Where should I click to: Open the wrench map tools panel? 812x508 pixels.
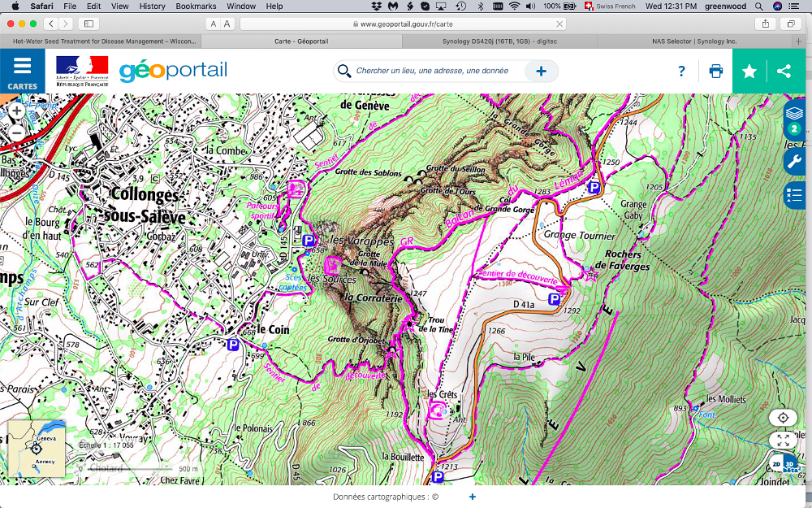tap(794, 160)
